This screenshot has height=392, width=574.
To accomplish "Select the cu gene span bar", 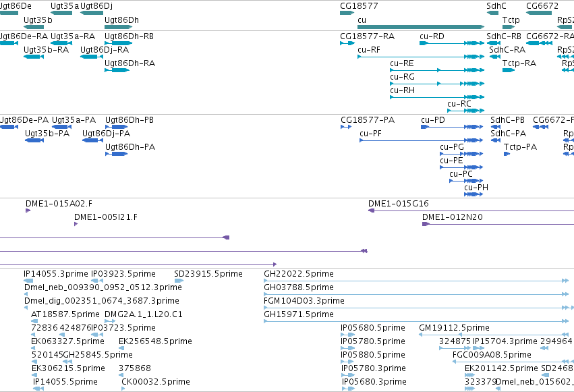I will [421, 27].
